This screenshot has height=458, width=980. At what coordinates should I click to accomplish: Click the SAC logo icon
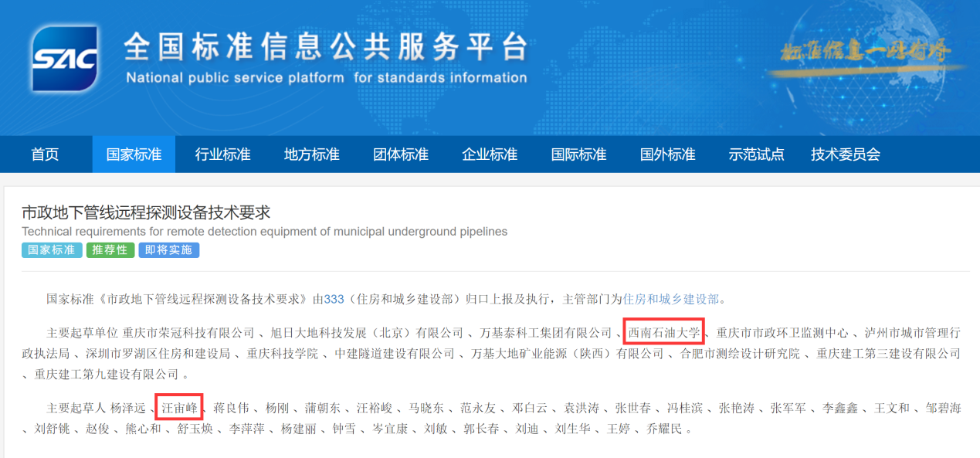[x=65, y=59]
